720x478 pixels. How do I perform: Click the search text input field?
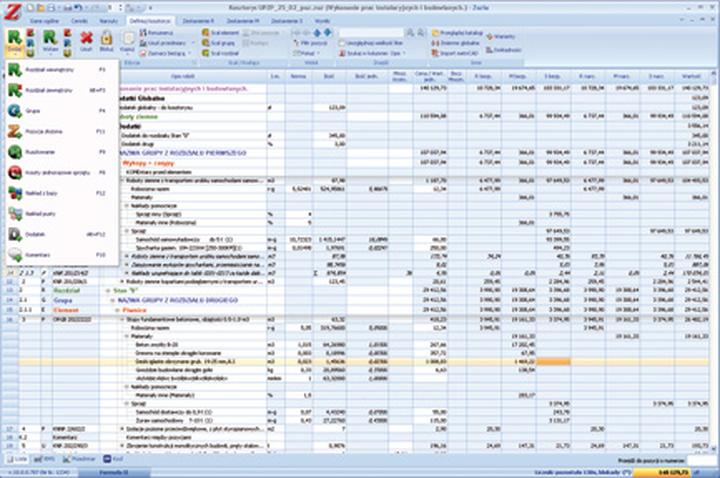pos(371,33)
